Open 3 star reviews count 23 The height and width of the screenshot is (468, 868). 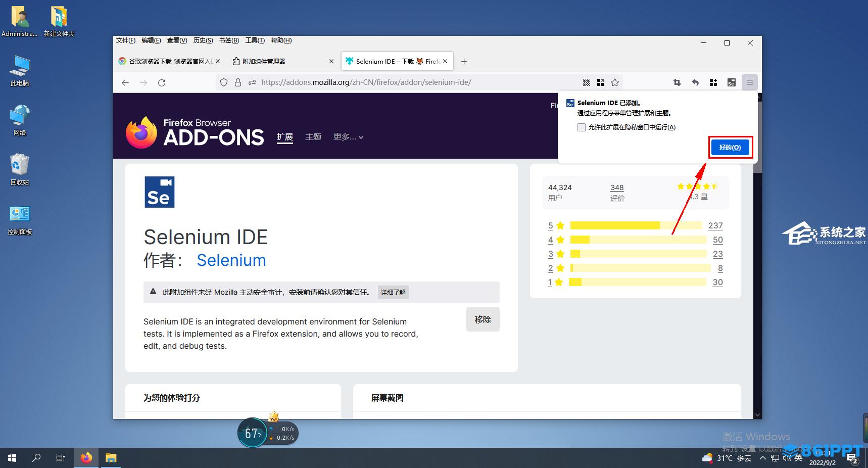[718, 254]
